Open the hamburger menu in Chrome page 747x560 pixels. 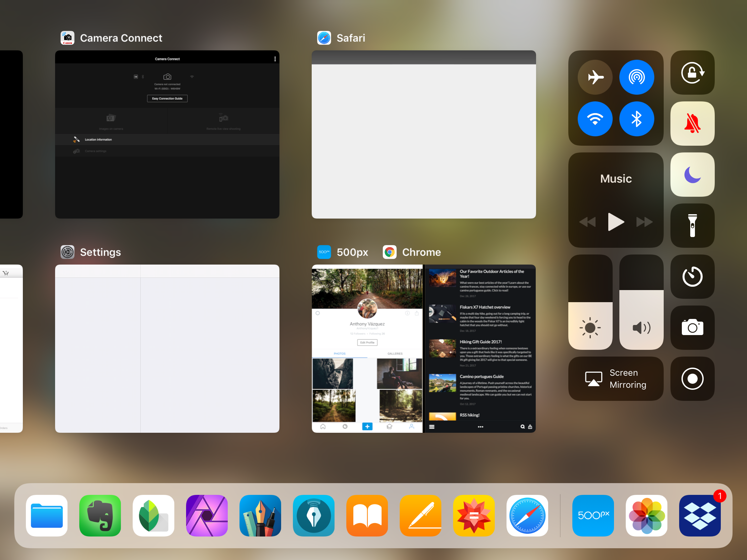pos(432,427)
